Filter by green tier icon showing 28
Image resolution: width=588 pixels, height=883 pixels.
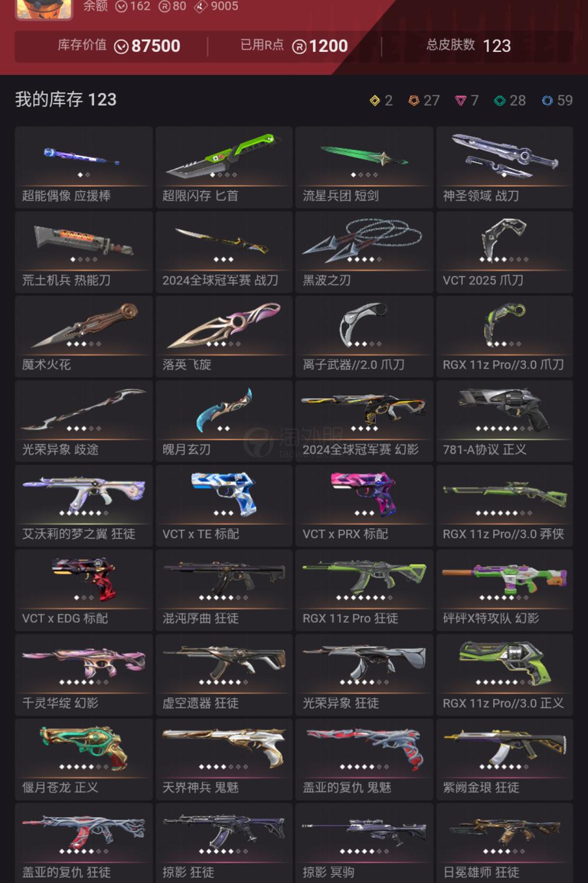[x=499, y=101]
